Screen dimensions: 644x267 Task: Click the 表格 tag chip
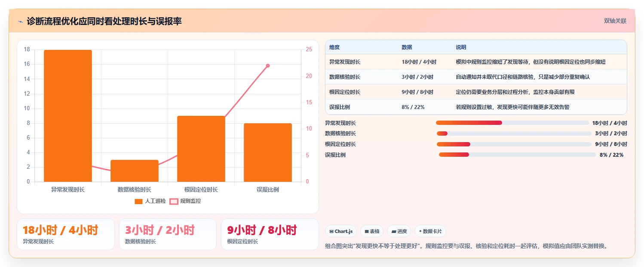372,231
